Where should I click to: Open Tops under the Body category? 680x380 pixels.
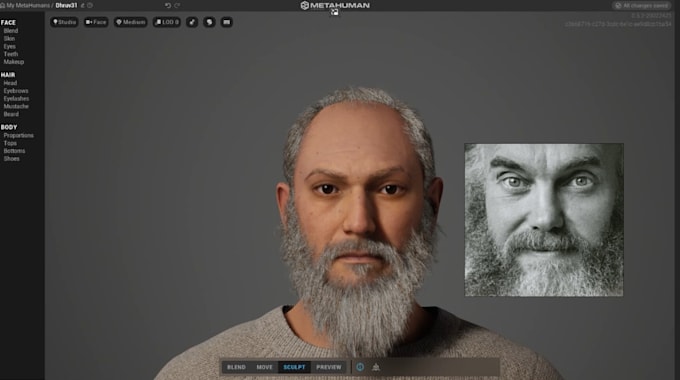(x=10, y=143)
